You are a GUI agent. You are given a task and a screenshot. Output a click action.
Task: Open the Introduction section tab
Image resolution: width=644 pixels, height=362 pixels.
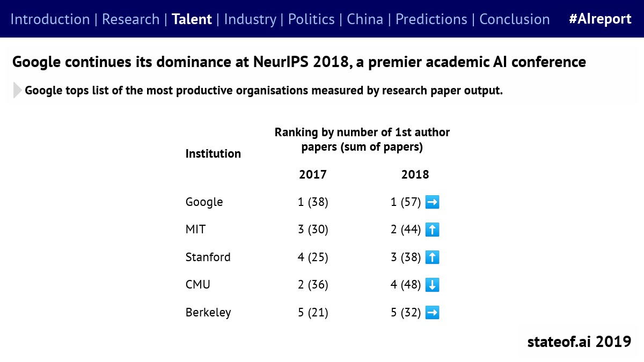point(50,19)
